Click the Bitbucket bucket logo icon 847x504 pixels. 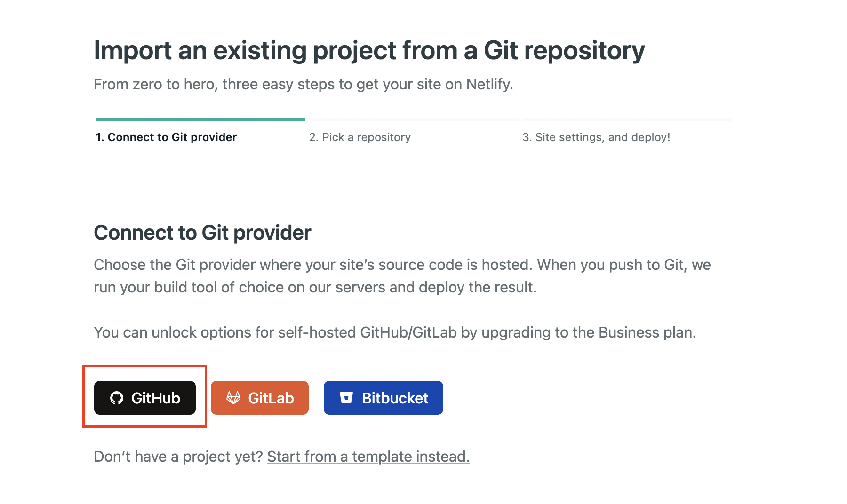[346, 398]
